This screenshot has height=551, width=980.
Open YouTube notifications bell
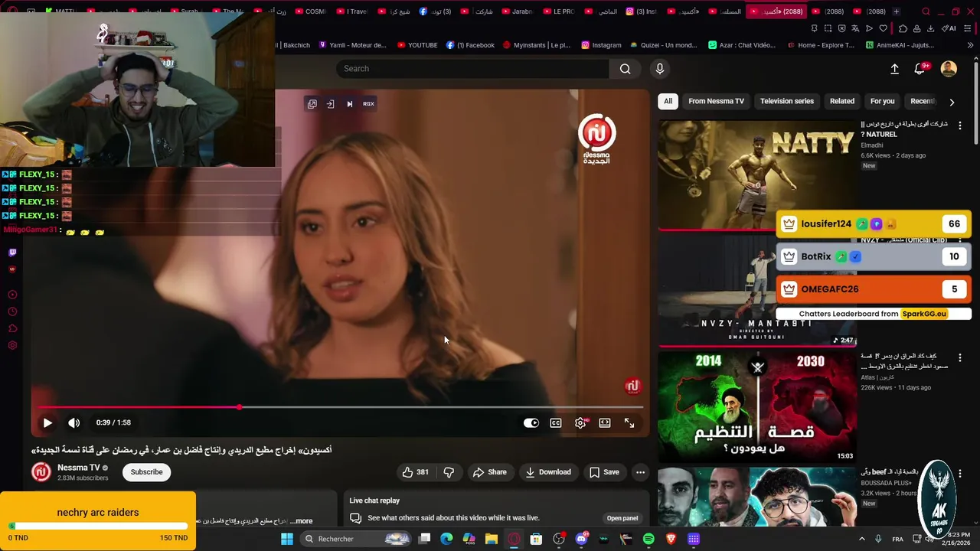coord(920,69)
